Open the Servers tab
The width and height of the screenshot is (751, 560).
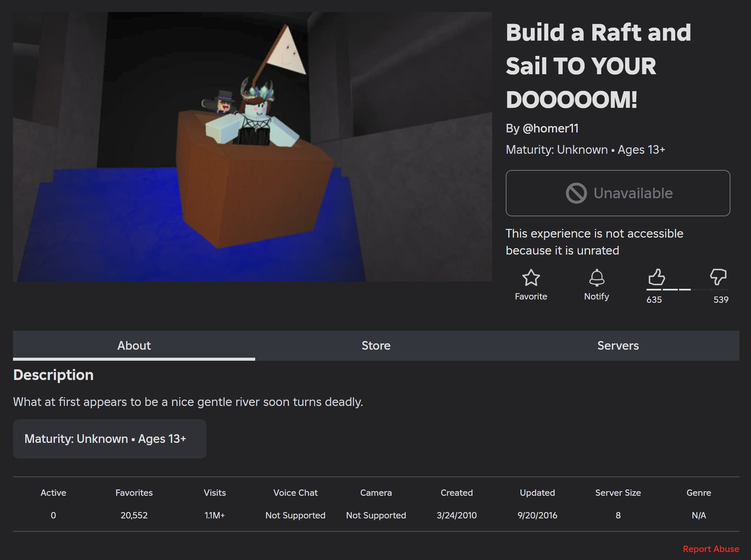click(x=618, y=346)
